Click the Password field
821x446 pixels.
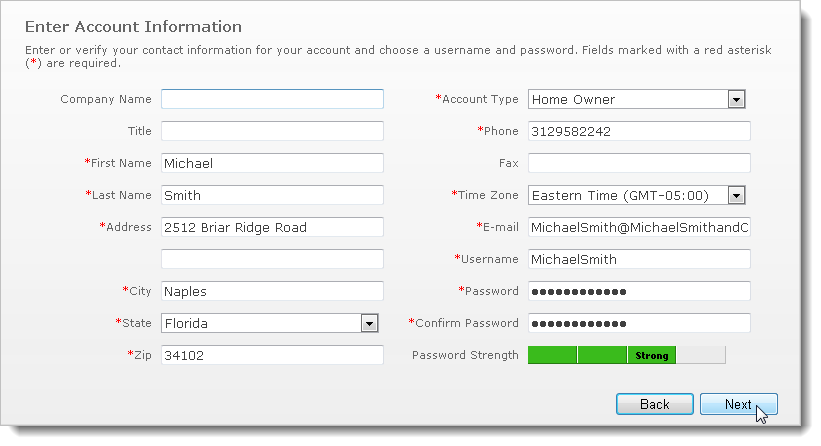pyautogui.click(x=639, y=291)
